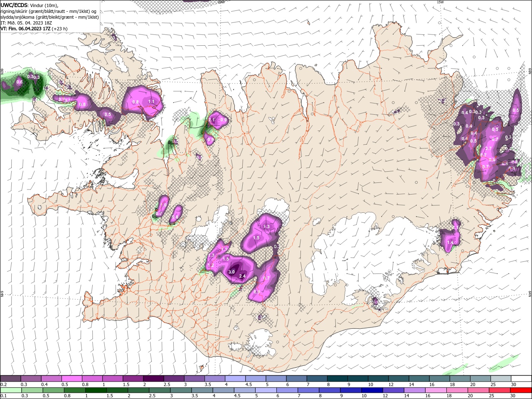Viewport: 532px width, 399px height.
Task: Click the '3.5' label in upper legend row
Action: coord(207,384)
